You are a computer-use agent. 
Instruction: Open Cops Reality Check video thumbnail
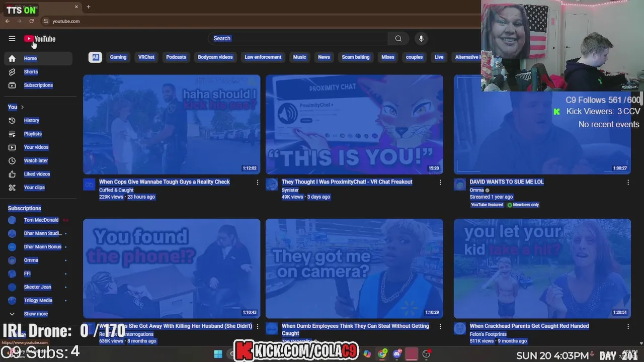pos(172,124)
